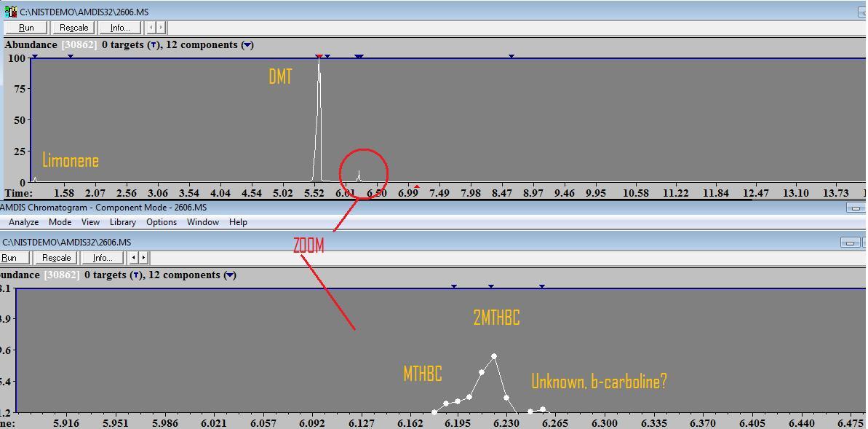868x429 pixels.
Task: Select red target marker above DMT peak
Action: point(319,56)
